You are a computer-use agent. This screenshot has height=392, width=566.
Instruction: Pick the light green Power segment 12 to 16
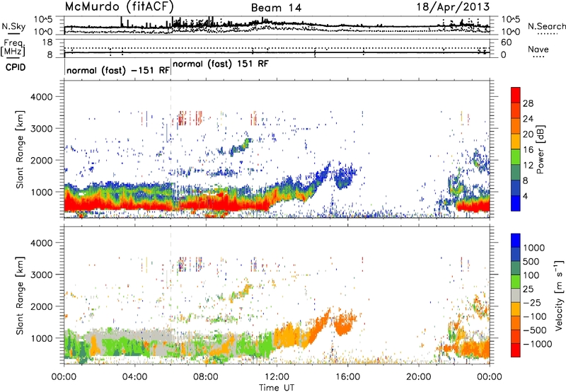(x=516, y=157)
